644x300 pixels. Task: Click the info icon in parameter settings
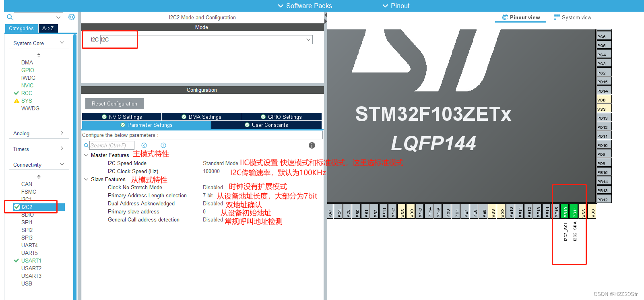(312, 145)
